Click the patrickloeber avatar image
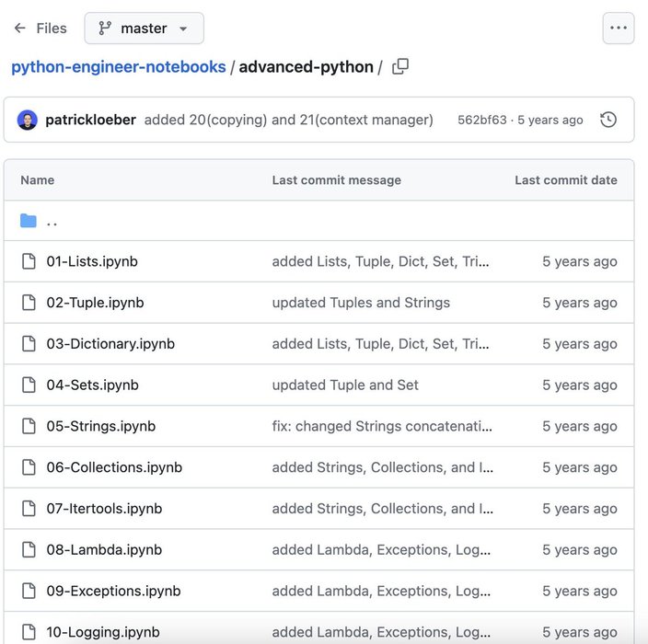The image size is (648, 644). click(x=28, y=120)
